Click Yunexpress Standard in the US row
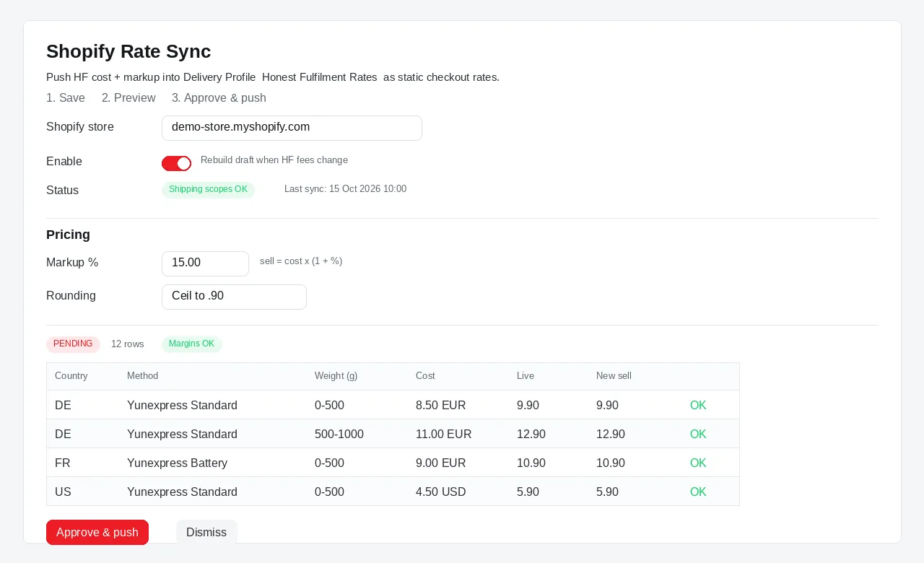This screenshot has height=563, width=924. tap(182, 492)
